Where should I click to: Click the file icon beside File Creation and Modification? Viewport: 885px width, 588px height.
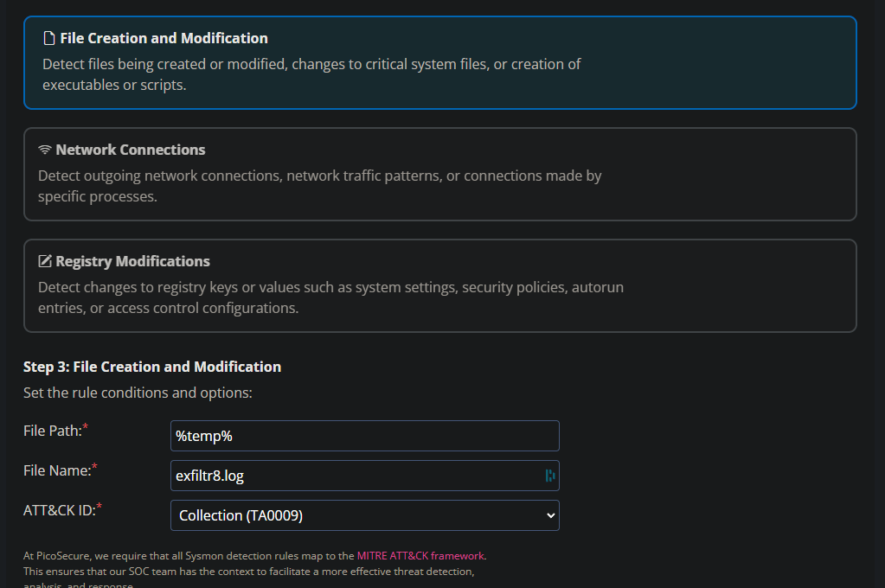49,39
